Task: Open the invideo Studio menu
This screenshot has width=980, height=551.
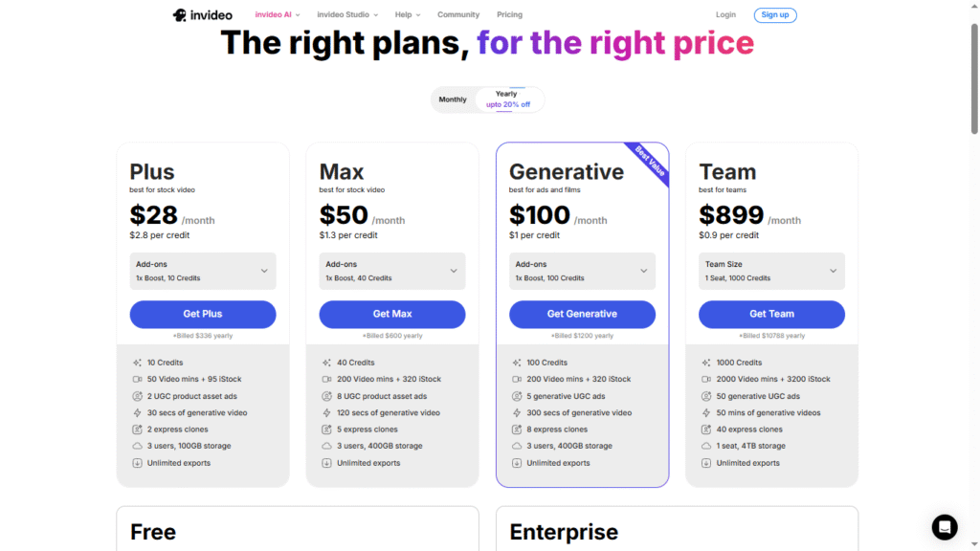Action: point(347,15)
